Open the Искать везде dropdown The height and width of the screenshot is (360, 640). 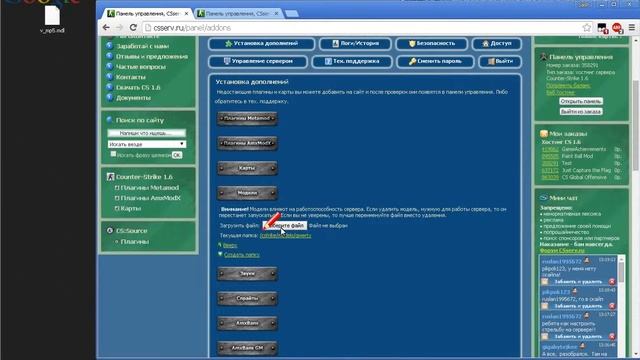(x=147, y=144)
